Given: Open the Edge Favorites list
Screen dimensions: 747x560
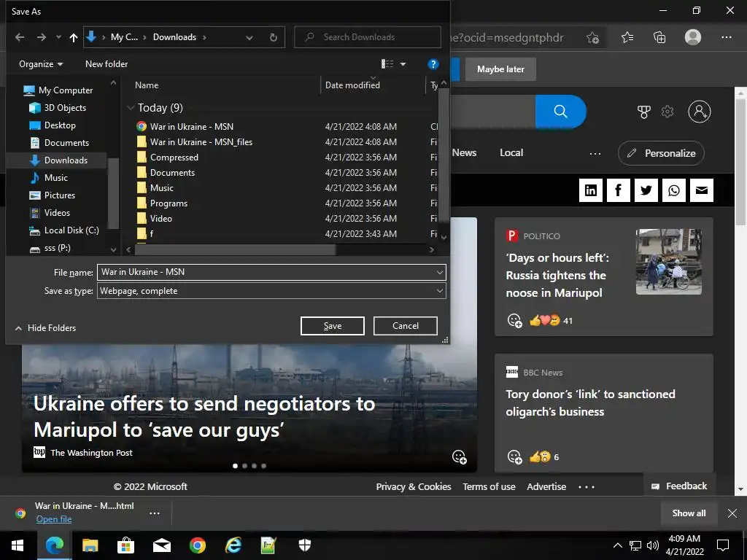Looking at the screenshot, I should click(x=627, y=37).
